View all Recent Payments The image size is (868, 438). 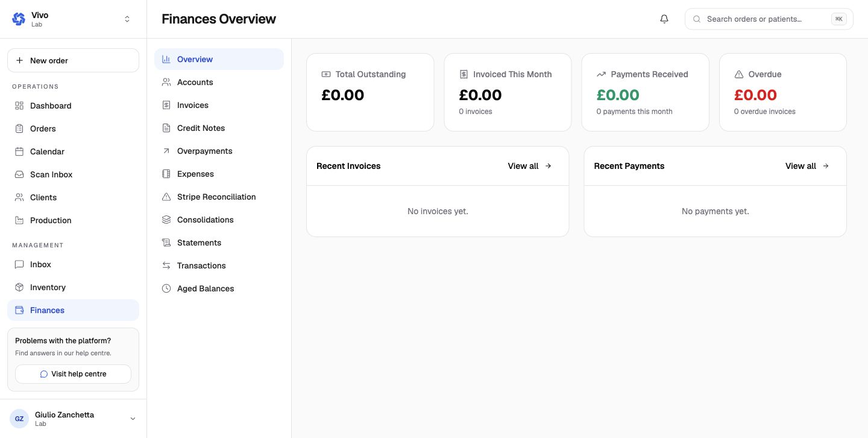(x=807, y=166)
